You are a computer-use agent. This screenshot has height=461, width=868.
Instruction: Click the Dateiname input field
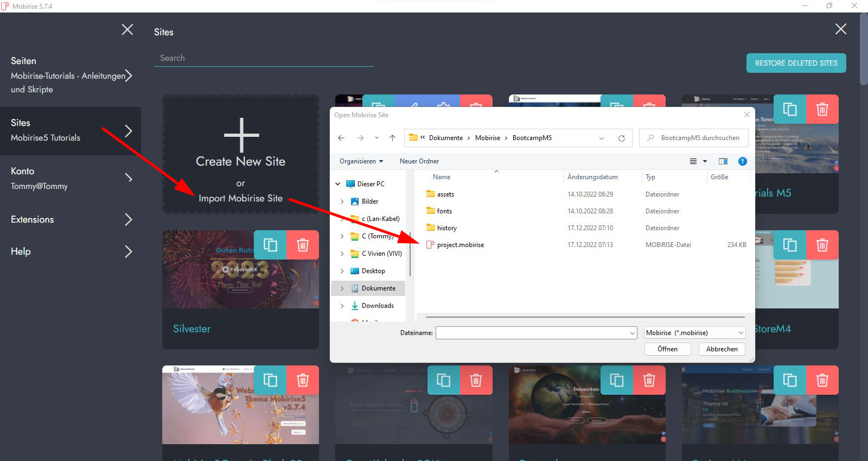(532, 333)
